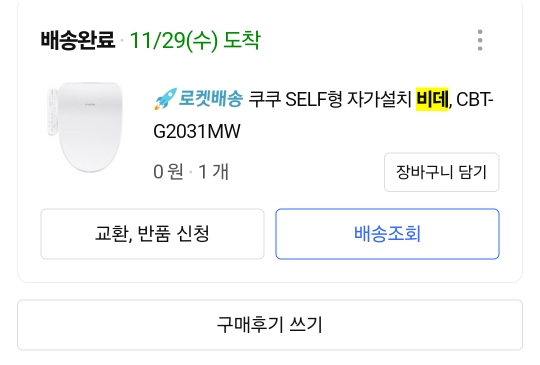Write a review via 구매후기 쓰기
The width and height of the screenshot is (540, 365).
tap(270, 325)
